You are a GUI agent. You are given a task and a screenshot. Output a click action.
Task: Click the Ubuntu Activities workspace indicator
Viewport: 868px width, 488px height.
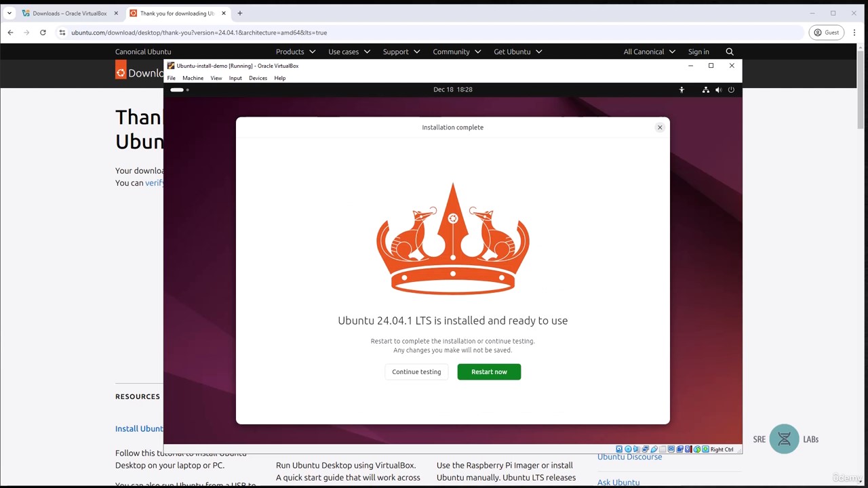179,89
